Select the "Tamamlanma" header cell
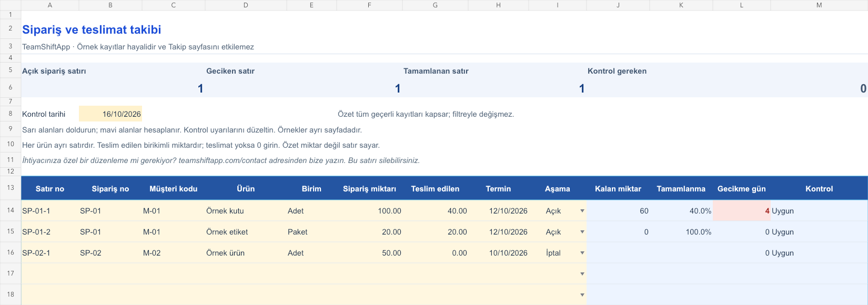The height and width of the screenshot is (305, 868). click(681, 189)
